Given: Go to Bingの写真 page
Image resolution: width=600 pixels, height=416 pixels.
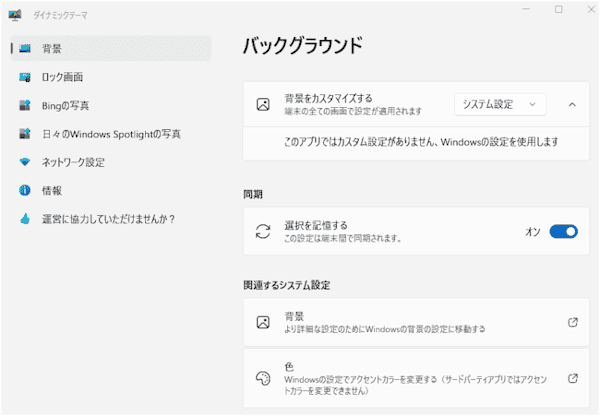Looking at the screenshot, I should [x=111, y=105].
